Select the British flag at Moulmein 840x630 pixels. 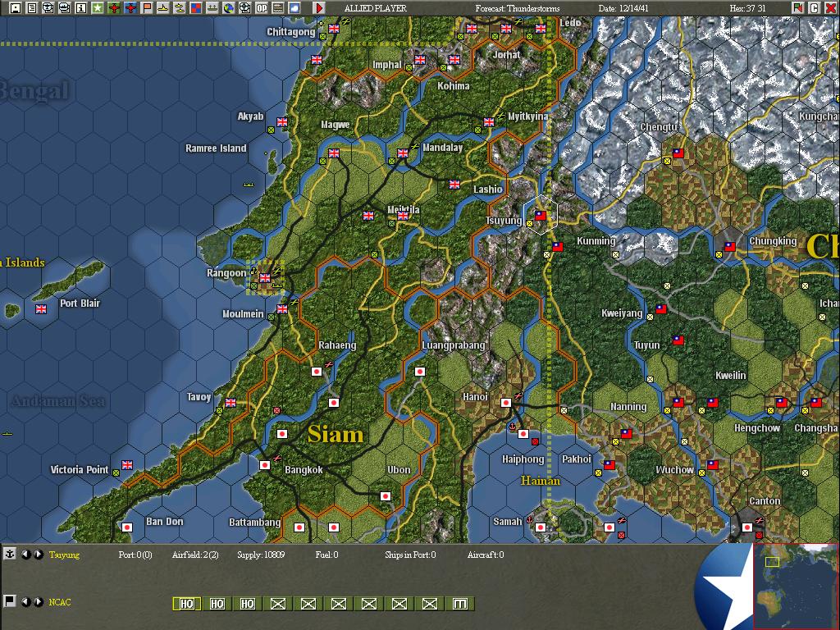click(x=282, y=309)
